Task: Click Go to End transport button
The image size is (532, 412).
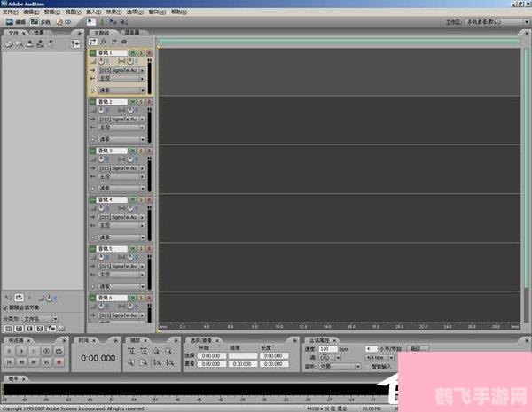Action: tap(46, 362)
